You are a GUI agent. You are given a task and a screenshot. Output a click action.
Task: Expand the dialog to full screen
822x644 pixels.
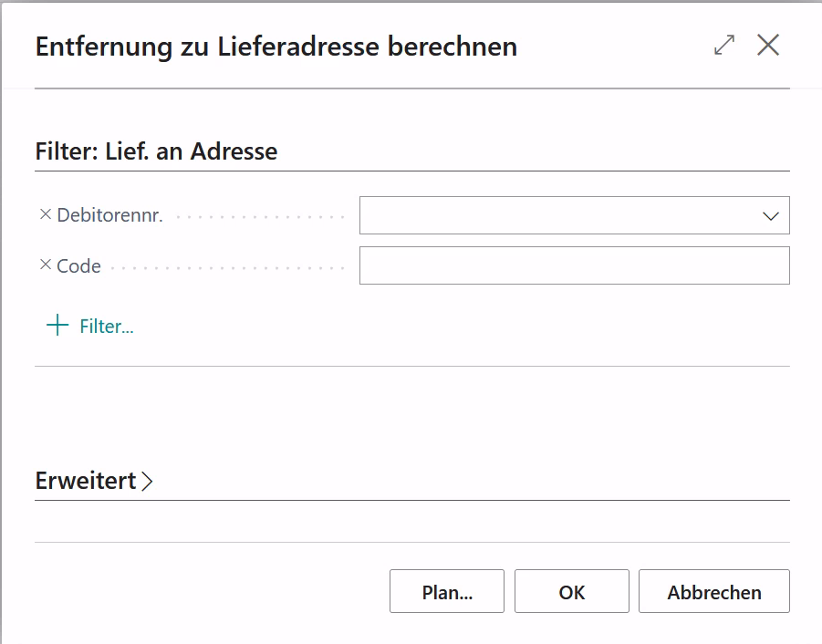724,46
